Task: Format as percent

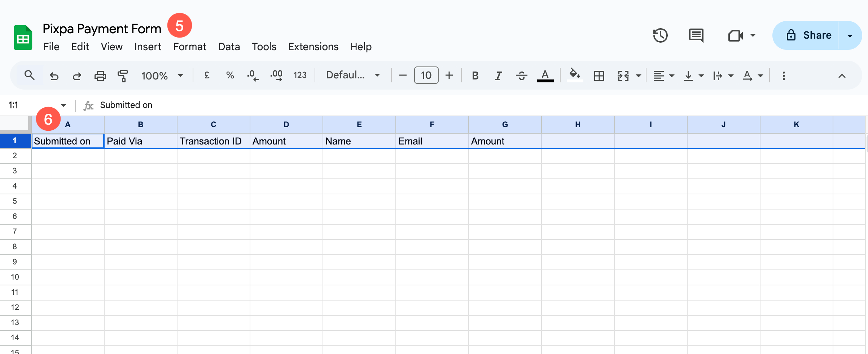Action: [230, 75]
